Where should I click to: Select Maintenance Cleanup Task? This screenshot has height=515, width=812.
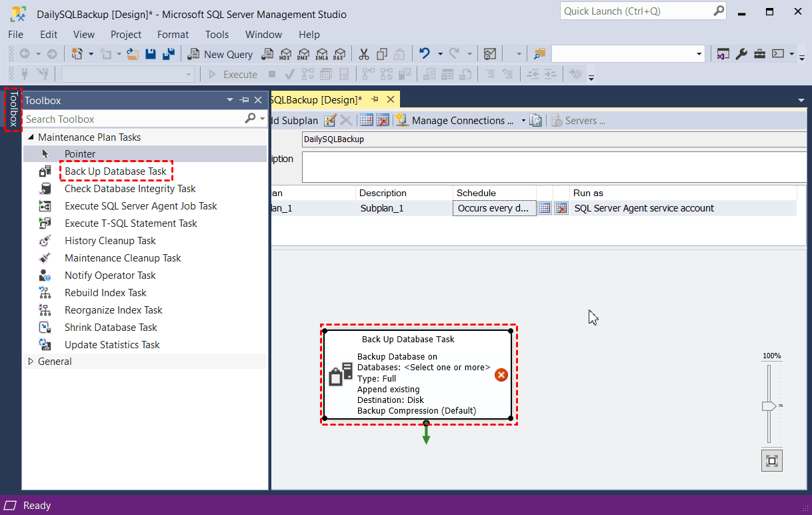145,258
